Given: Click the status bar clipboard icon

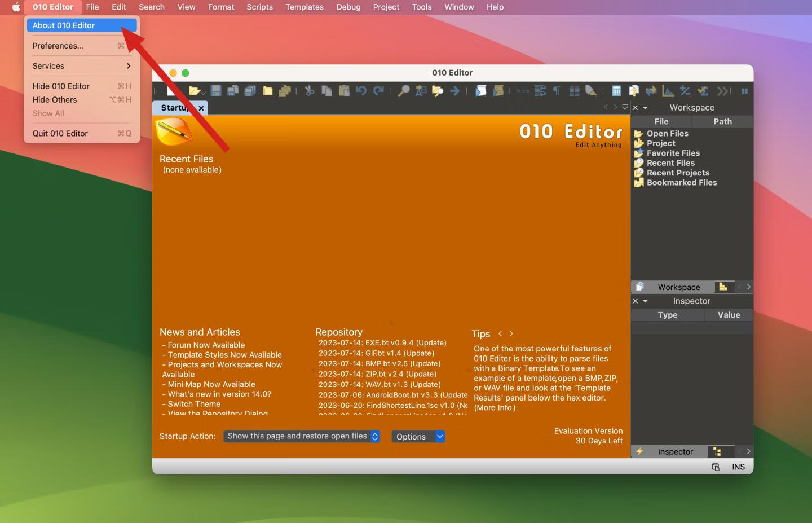Looking at the screenshot, I should [716, 467].
